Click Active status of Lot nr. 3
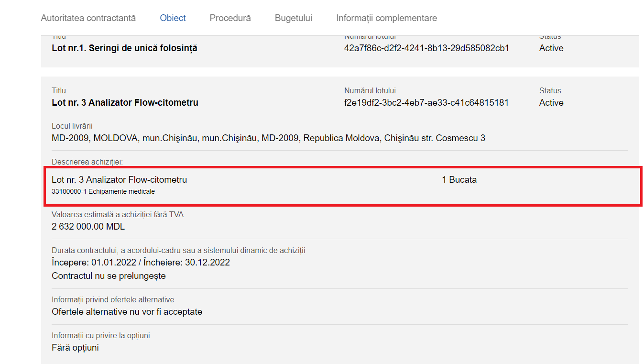The image size is (644, 364). (x=551, y=103)
